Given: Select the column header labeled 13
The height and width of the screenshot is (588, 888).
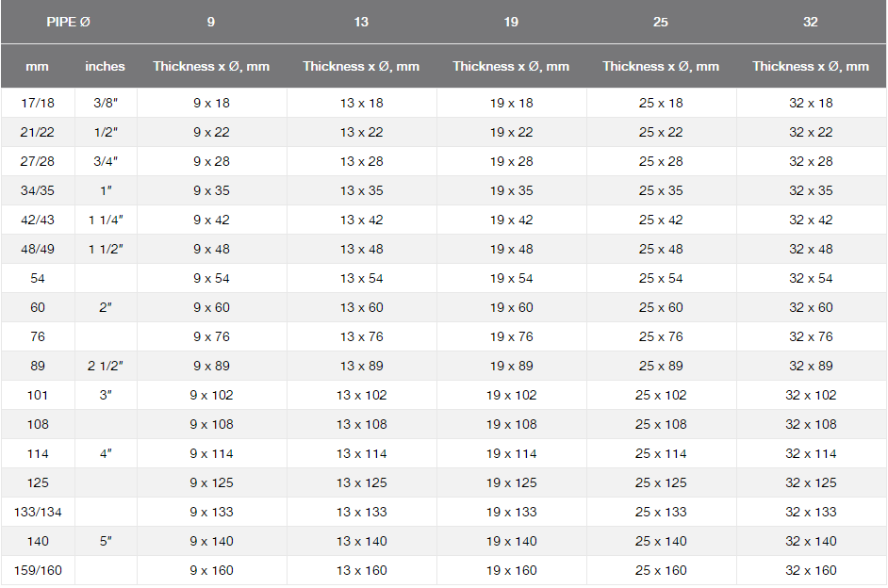Looking at the screenshot, I should (x=361, y=22).
